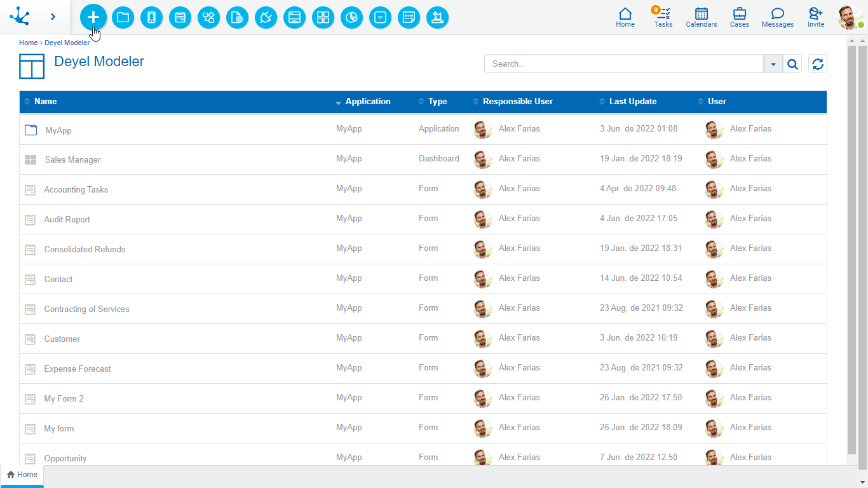
Task: Click the mobile device toolbar icon
Action: click(x=151, y=18)
